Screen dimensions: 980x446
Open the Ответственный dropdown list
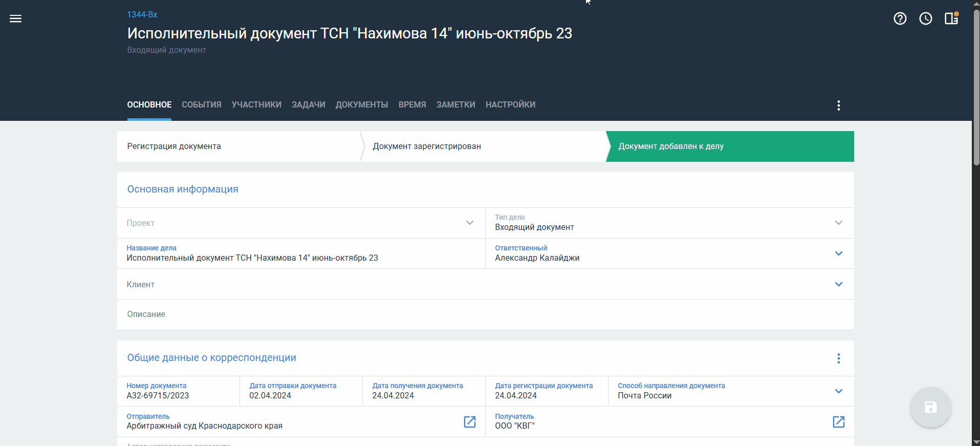pos(838,253)
